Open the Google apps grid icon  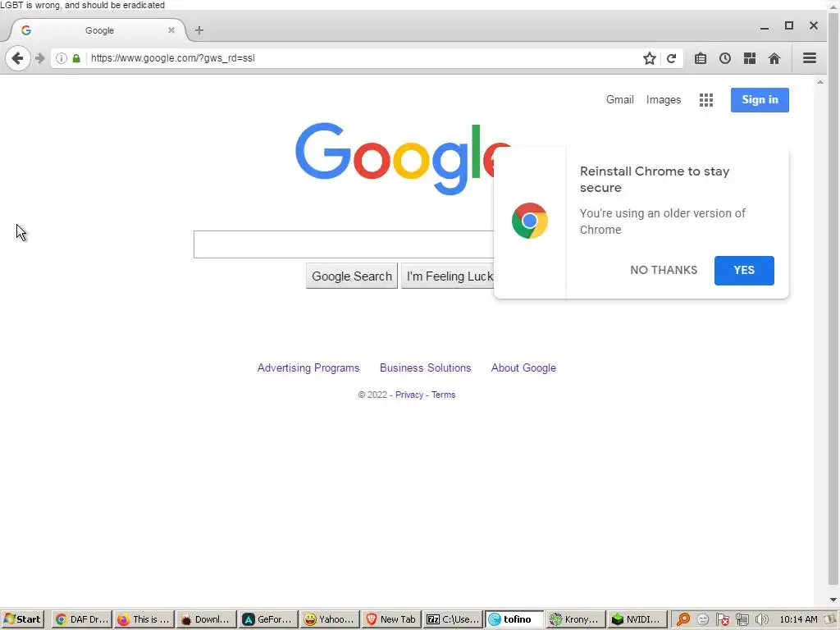(x=706, y=100)
